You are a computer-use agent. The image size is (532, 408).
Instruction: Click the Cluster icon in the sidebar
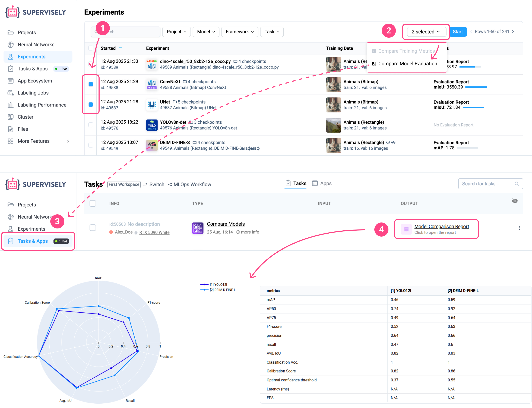(x=11, y=117)
